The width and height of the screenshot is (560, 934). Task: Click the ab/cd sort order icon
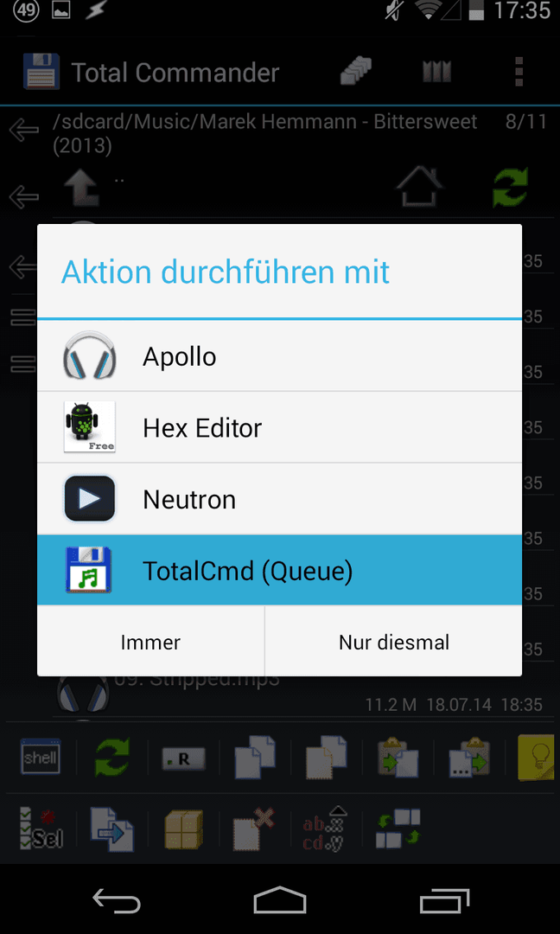326,828
